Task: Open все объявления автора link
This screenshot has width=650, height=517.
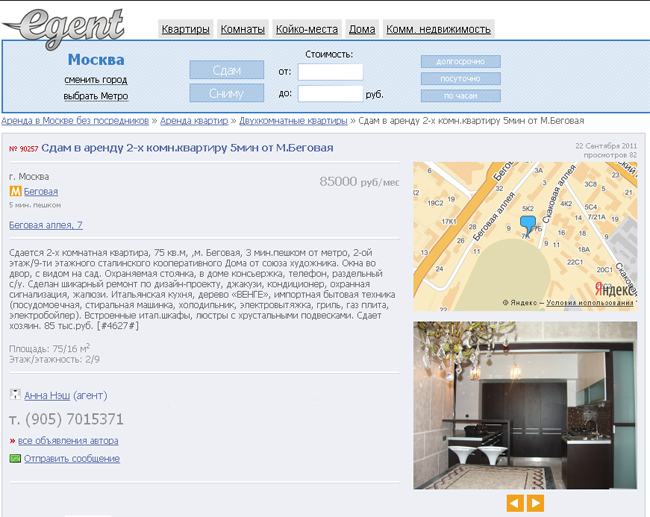Action: point(68,440)
